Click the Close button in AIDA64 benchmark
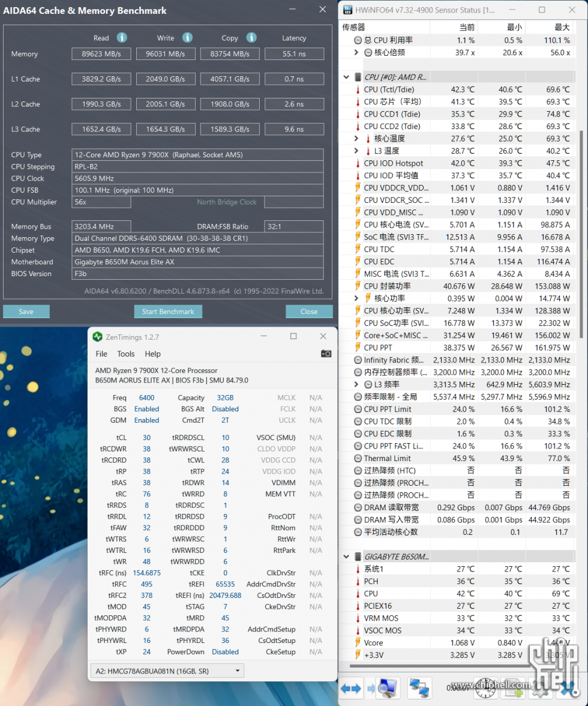The height and width of the screenshot is (706, 588). pos(309,312)
